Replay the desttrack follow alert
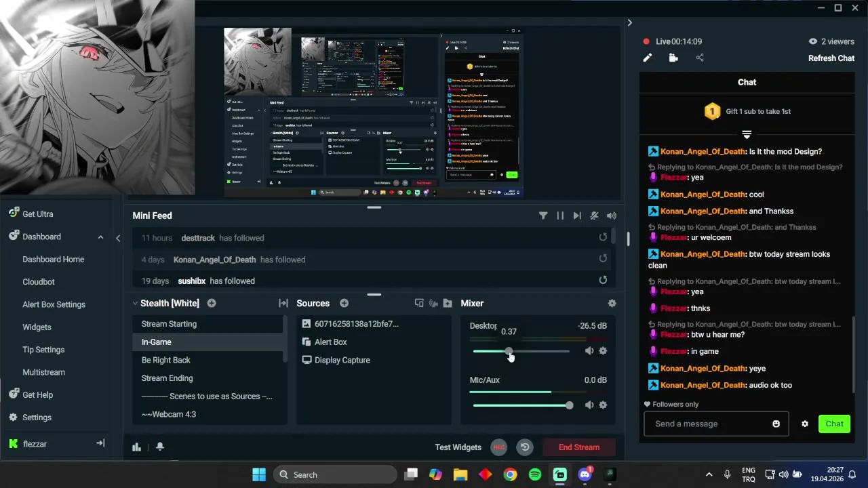Viewport: 868px width, 488px height. click(603, 237)
